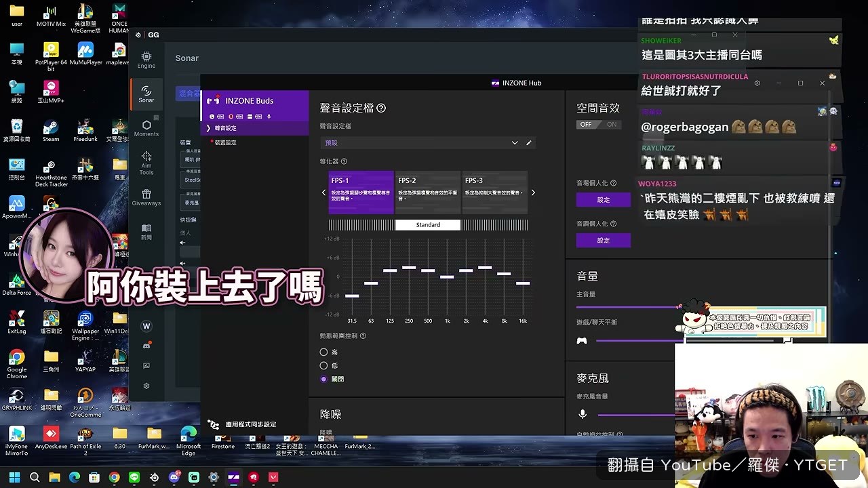Open Discord from the taskbar

point(174,477)
